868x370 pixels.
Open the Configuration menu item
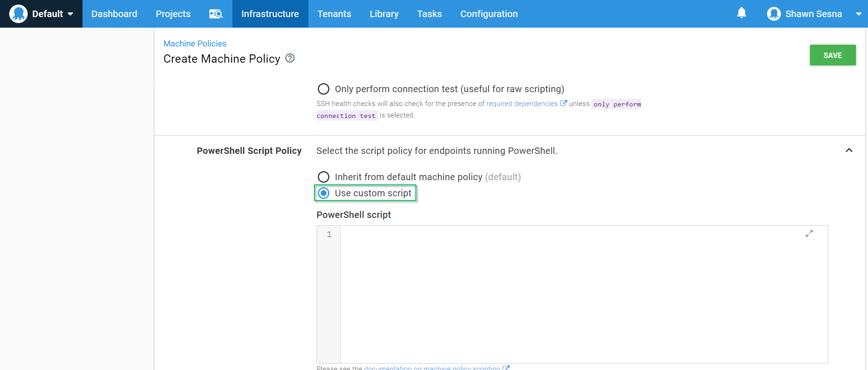tap(489, 14)
